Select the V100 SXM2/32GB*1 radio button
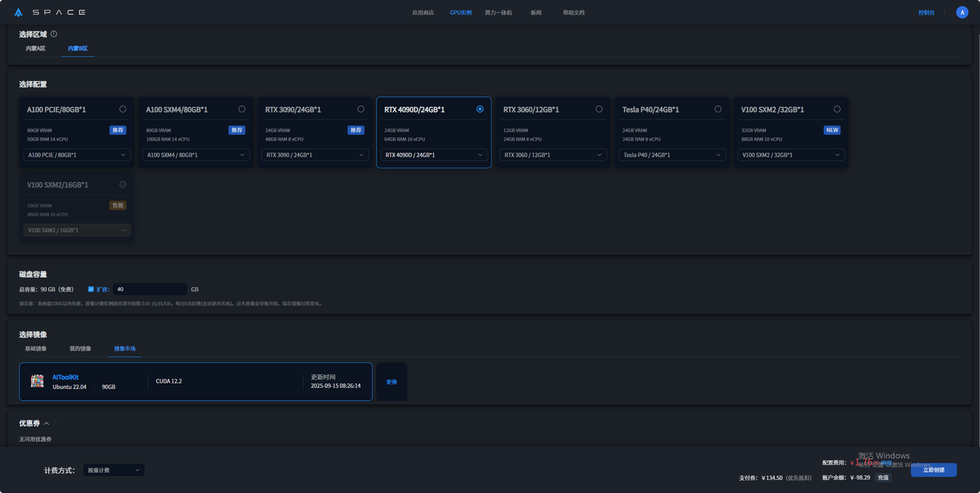This screenshot has width=980, height=493. (837, 109)
